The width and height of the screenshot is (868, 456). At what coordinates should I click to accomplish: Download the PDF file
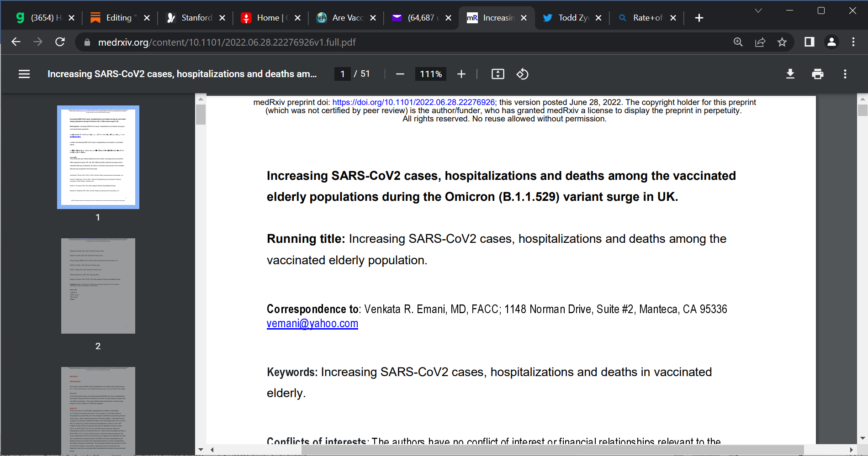click(790, 74)
